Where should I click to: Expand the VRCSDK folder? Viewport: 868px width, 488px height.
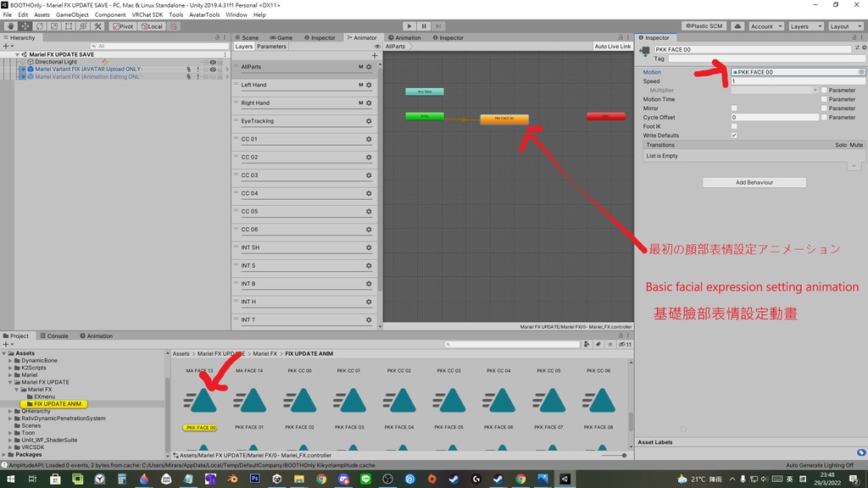(10, 447)
